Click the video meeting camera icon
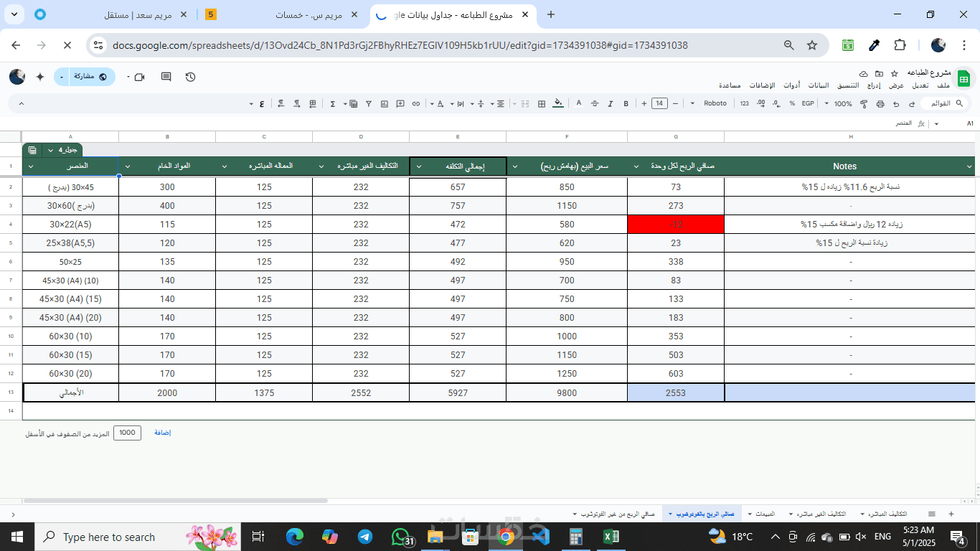980x551 pixels. [x=139, y=77]
